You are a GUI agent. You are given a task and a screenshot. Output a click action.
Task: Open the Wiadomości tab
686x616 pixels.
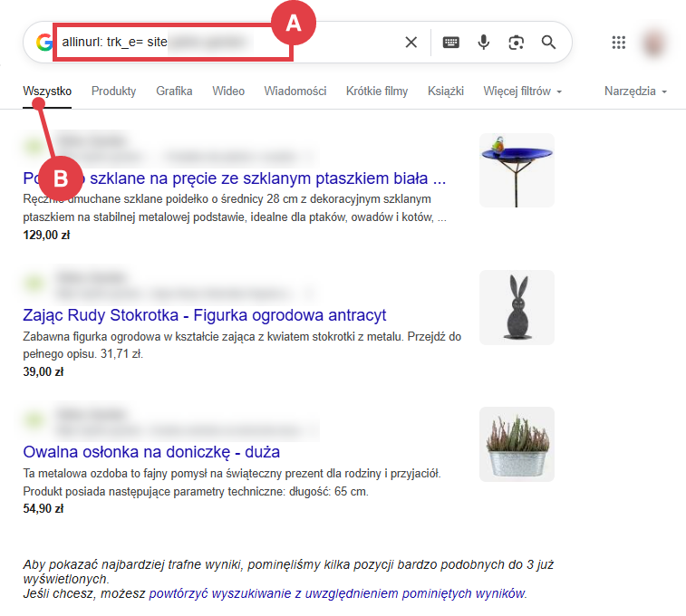coord(295,91)
